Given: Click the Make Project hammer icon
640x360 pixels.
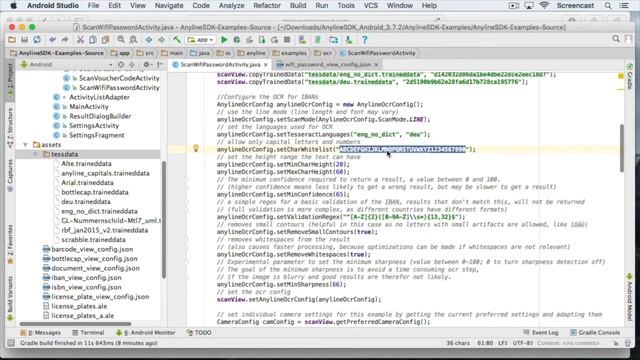Looking at the screenshot, I should [x=177, y=40].
